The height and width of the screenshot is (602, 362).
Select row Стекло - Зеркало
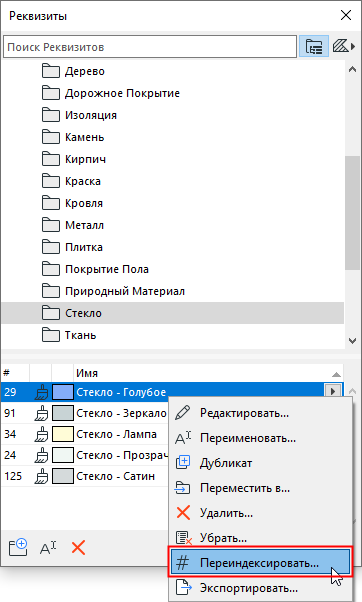tap(85, 413)
